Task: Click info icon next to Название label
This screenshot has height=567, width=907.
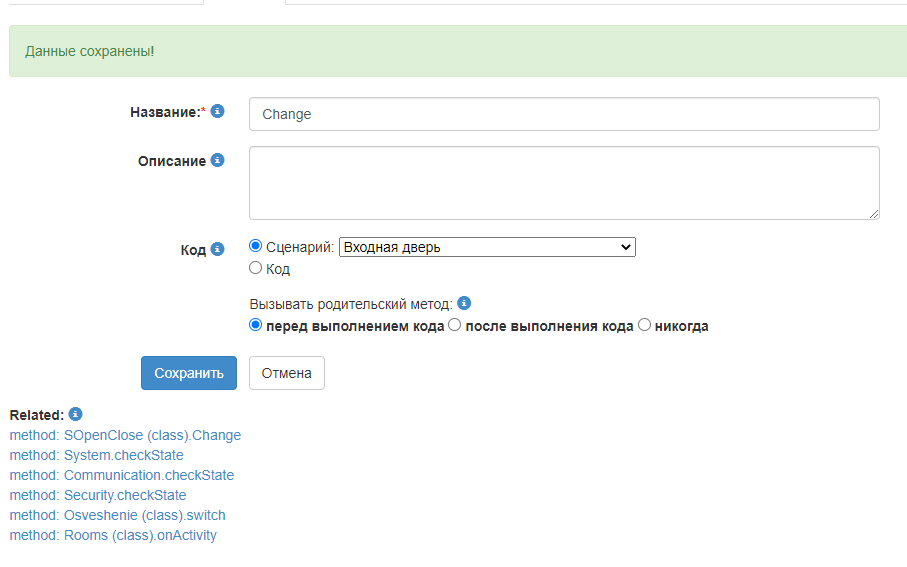Action: [217, 111]
